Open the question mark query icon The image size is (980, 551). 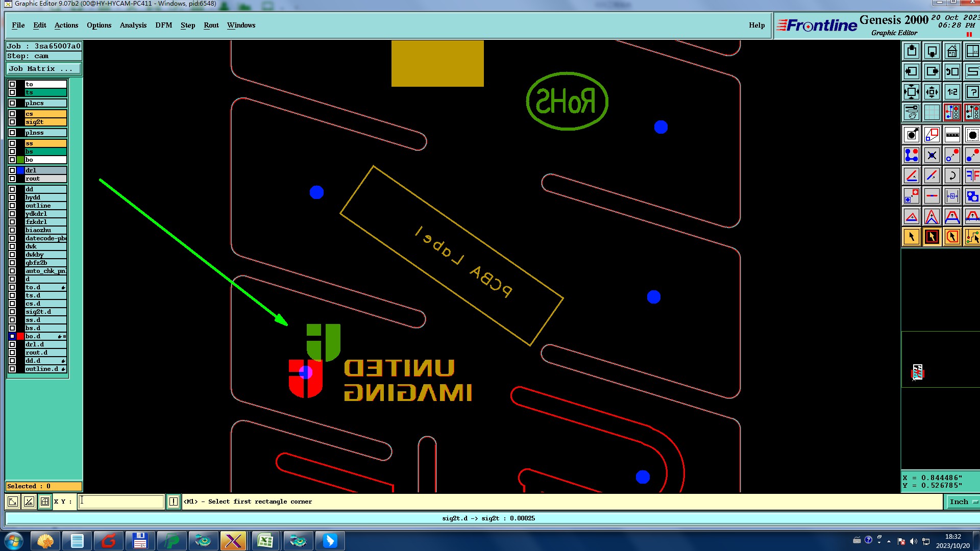point(972,92)
